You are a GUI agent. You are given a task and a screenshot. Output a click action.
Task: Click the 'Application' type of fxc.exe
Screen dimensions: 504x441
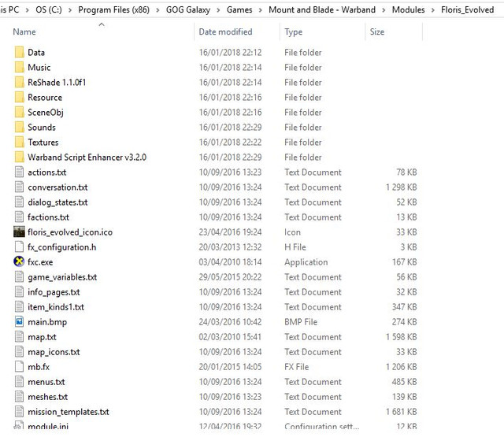tap(306, 262)
